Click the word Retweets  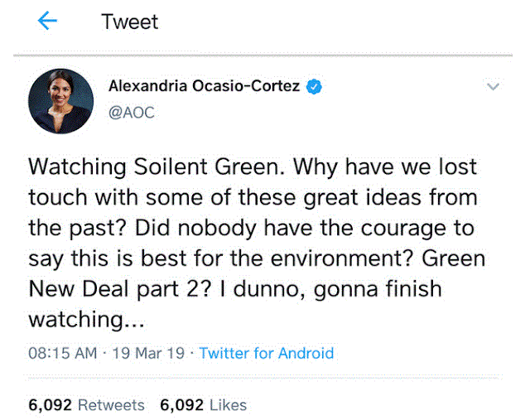(111, 405)
